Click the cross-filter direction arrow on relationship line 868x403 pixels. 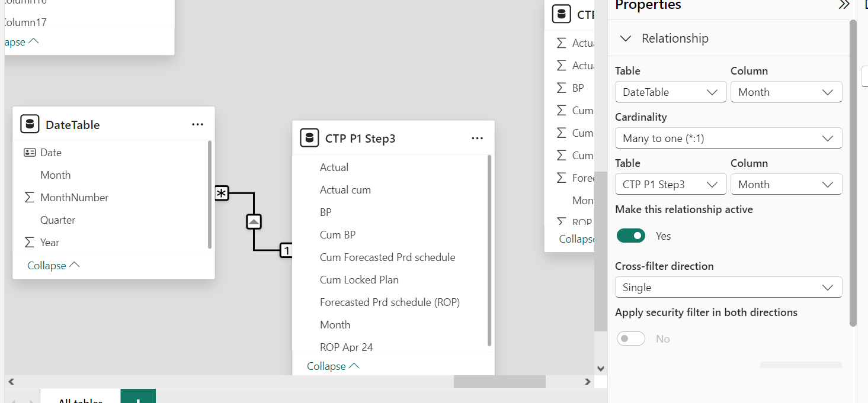coord(254,222)
